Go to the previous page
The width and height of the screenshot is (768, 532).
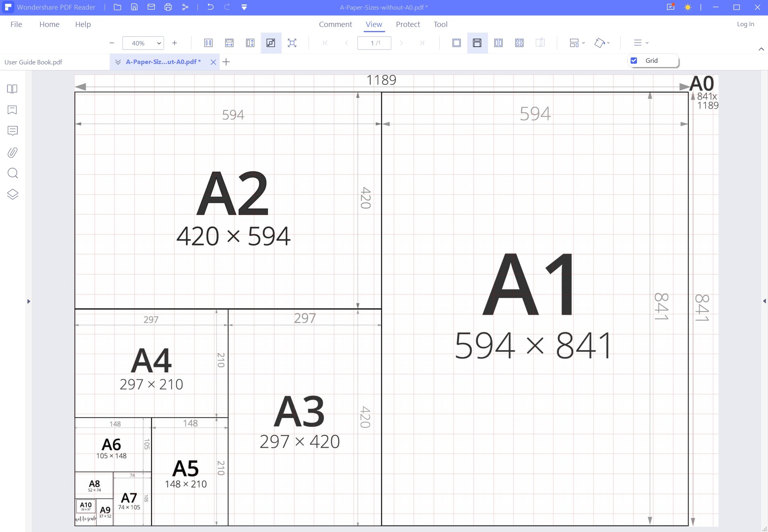[346, 43]
